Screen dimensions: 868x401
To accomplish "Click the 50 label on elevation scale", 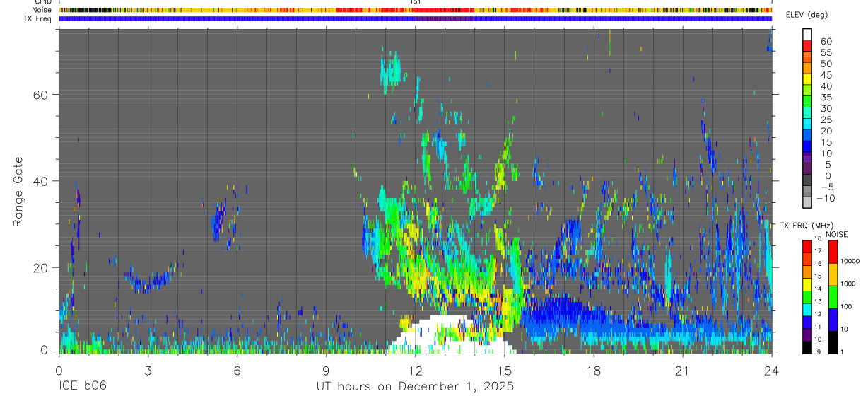I will click(x=826, y=64).
